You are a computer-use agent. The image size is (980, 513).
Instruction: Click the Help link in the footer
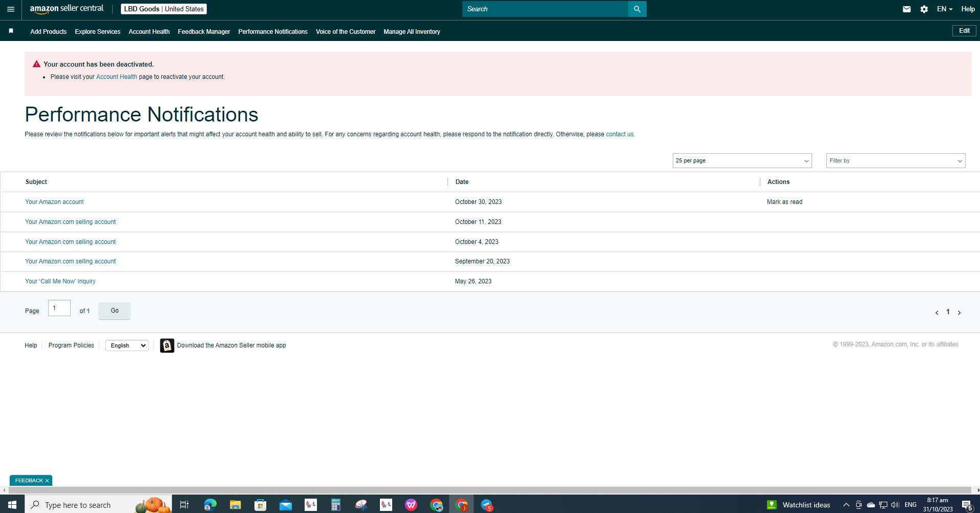[31, 345]
